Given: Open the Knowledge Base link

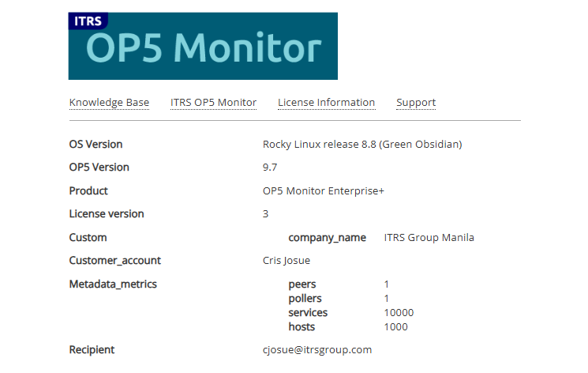Looking at the screenshot, I should click(x=109, y=103).
